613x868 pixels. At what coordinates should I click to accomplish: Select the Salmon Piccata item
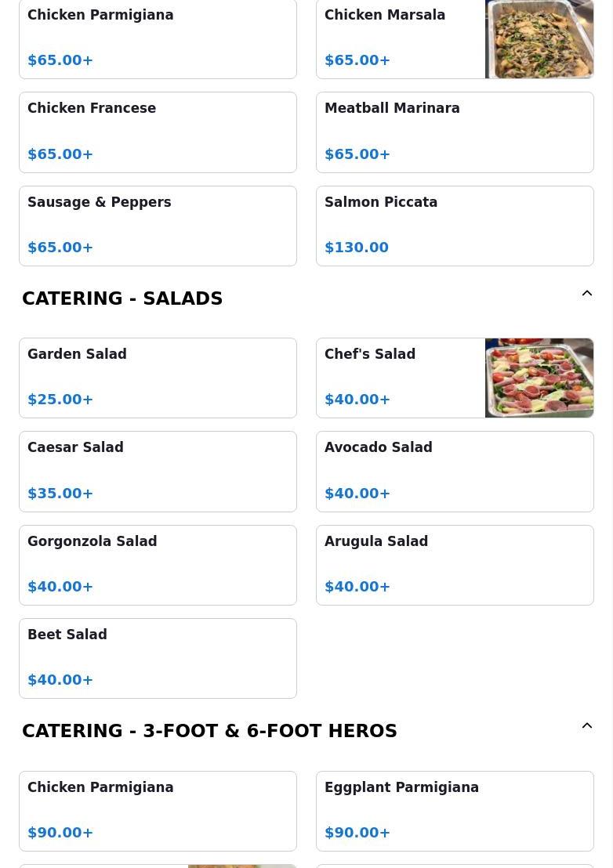(x=455, y=226)
